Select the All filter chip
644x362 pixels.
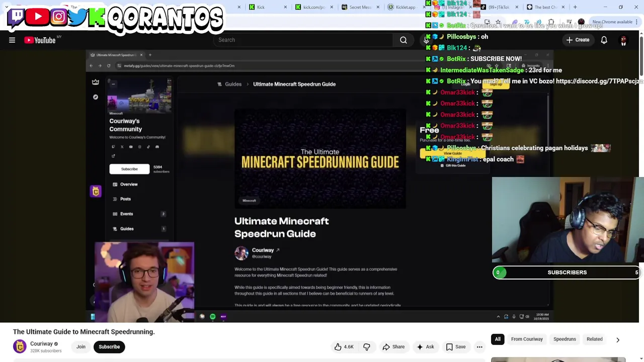498,339
